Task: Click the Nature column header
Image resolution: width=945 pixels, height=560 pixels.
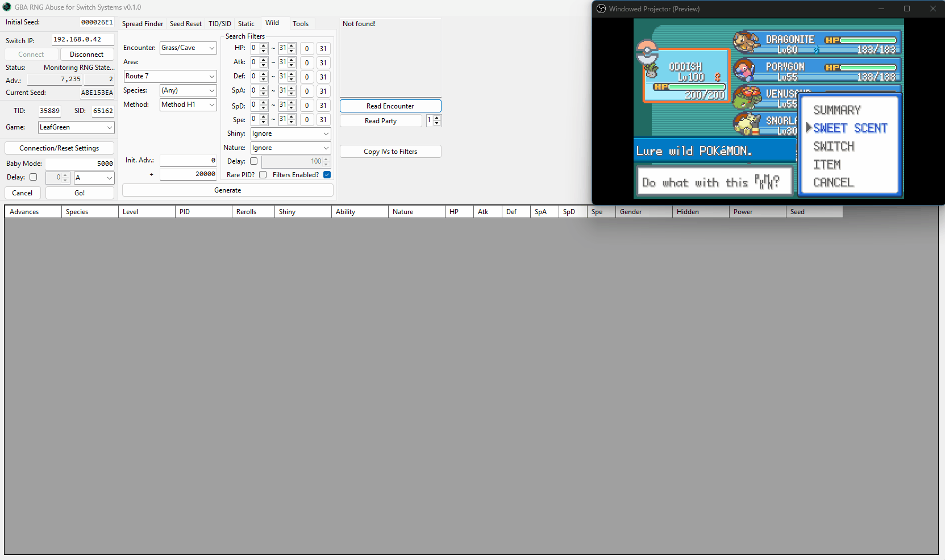Action: pyautogui.click(x=417, y=212)
